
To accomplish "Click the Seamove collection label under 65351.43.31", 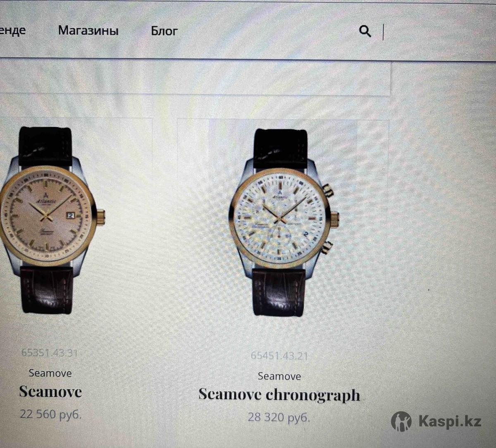I will pos(50,373).
